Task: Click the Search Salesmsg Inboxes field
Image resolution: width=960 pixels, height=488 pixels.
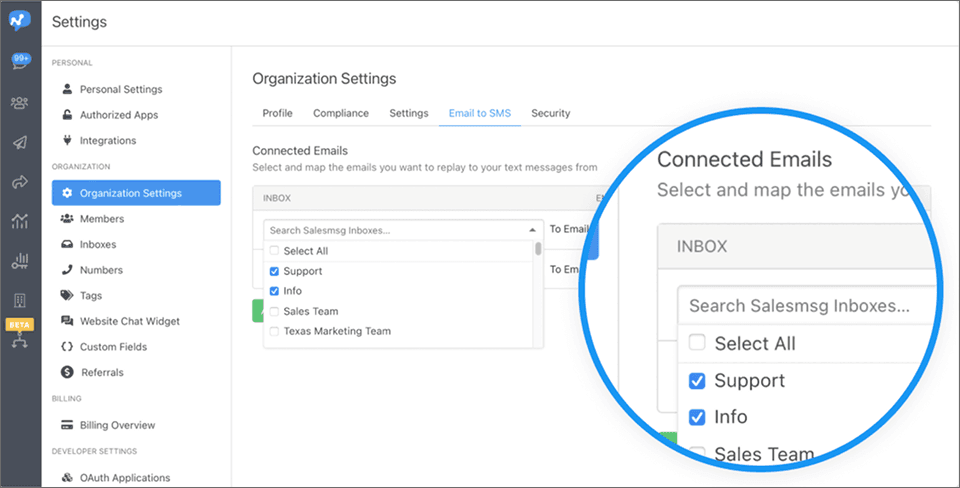Action: [395, 230]
